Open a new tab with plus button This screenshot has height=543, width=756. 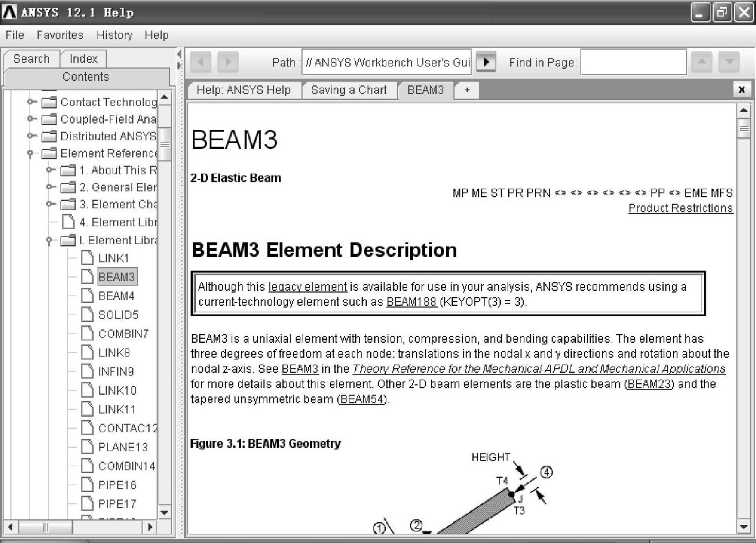pyautogui.click(x=467, y=90)
